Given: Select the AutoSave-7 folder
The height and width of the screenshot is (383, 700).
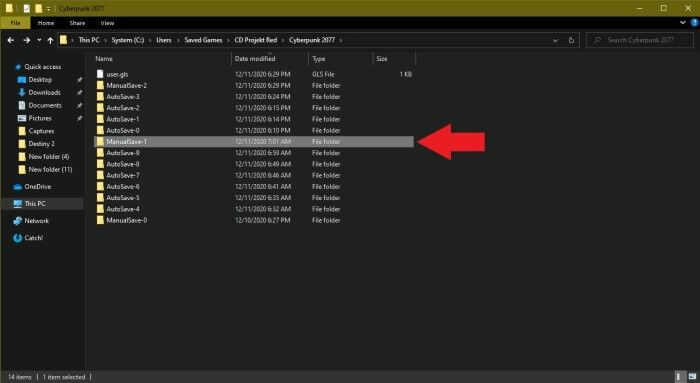Looking at the screenshot, I should tap(123, 175).
